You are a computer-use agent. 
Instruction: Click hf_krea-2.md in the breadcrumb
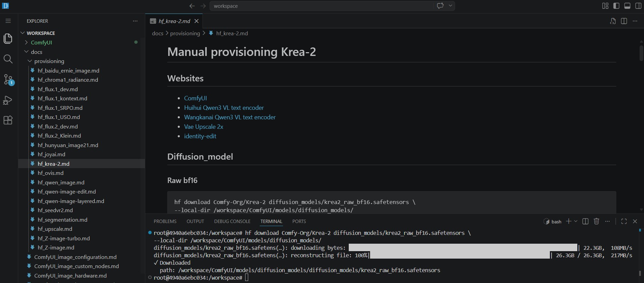pyautogui.click(x=232, y=33)
